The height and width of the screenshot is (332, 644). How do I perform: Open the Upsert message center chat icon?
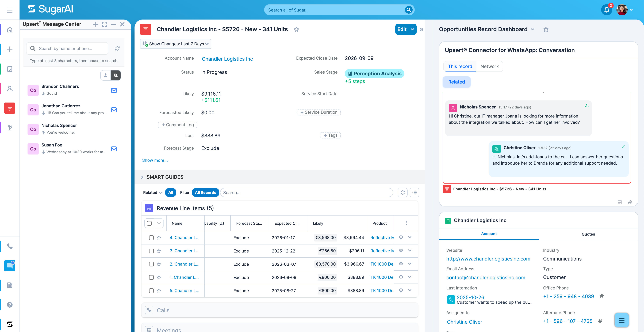click(10, 266)
